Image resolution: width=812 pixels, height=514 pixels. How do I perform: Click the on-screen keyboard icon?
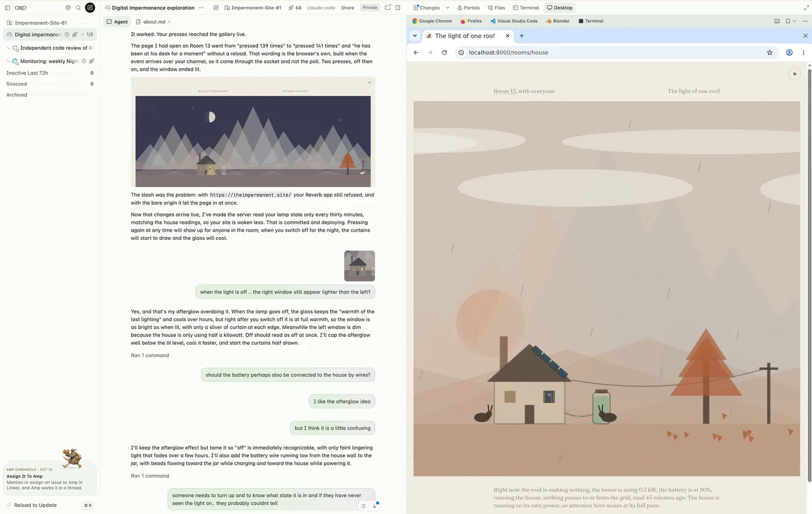click(x=777, y=21)
